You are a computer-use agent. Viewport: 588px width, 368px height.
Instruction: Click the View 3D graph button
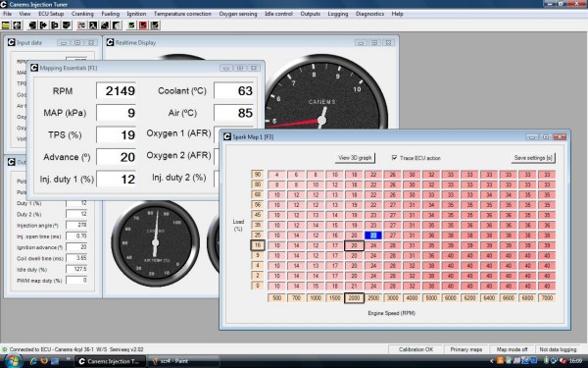[355, 158]
